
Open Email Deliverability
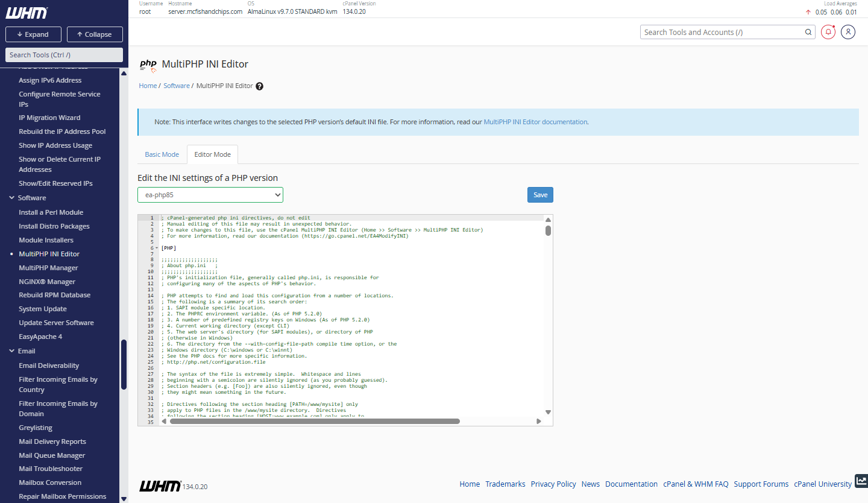49,365
